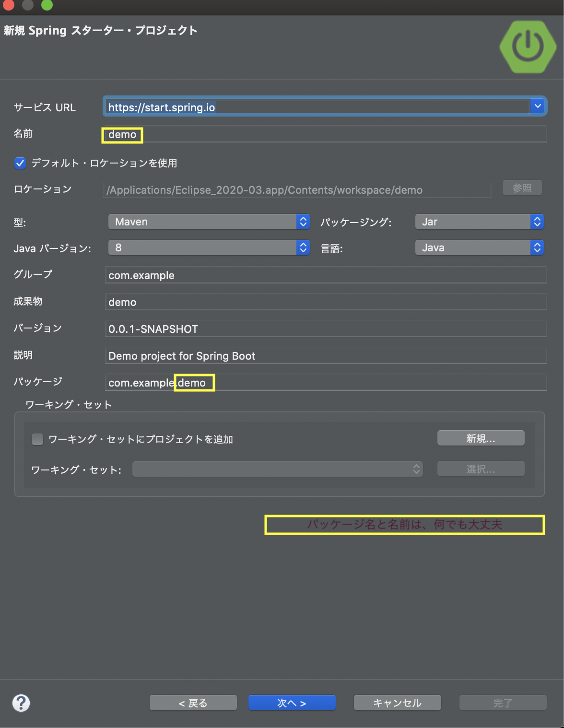Focus the service URL text field

317,106
